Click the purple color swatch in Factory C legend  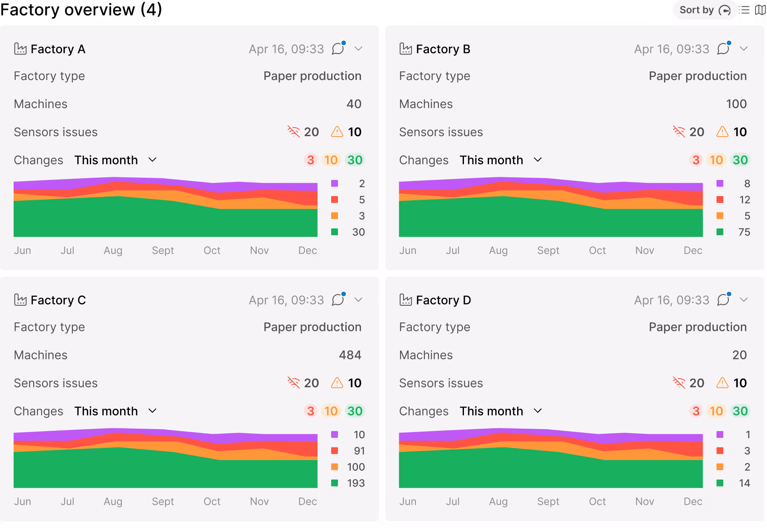coord(335,435)
